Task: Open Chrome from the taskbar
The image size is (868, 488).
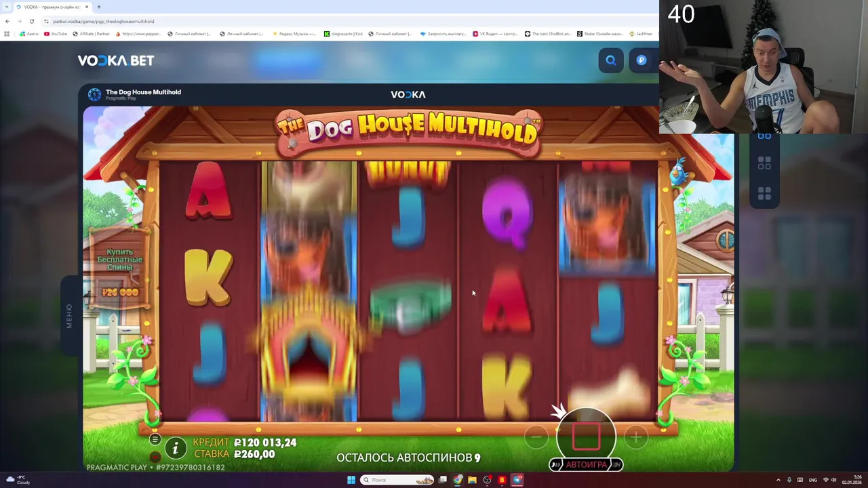Action: (x=458, y=480)
